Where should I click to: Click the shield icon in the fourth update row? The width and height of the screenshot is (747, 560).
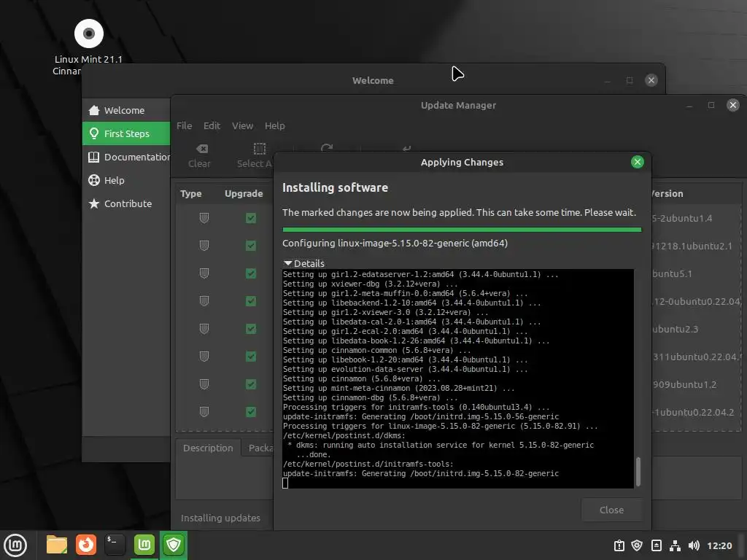[204, 301]
